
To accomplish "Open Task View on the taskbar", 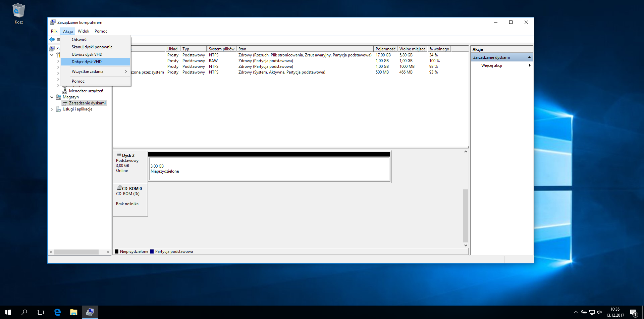I will click(40, 312).
